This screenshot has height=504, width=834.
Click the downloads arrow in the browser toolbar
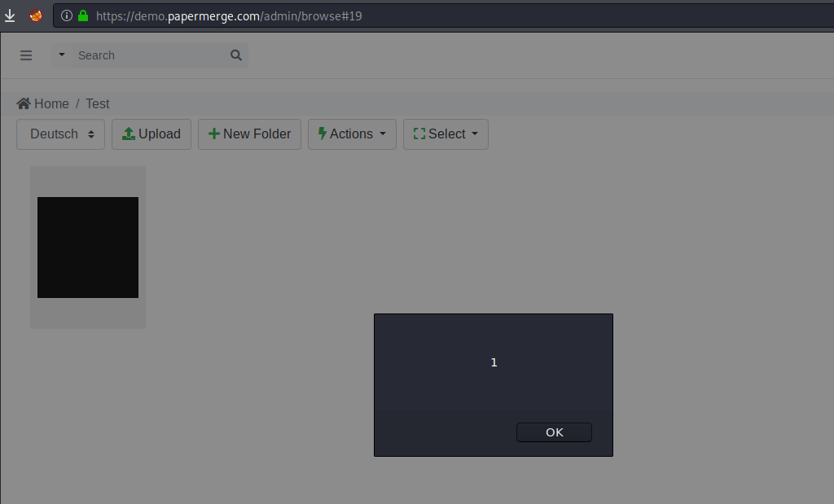tap(10, 15)
